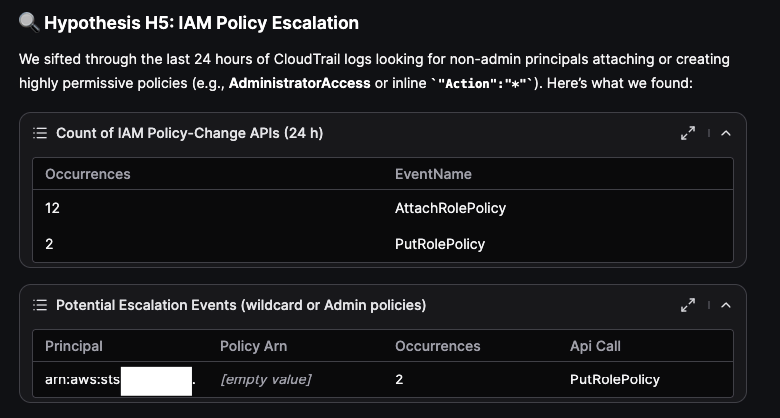Click the Hypothesis H5: IAM Policy Escalation heading
This screenshot has width=780, height=418.
[x=201, y=23]
